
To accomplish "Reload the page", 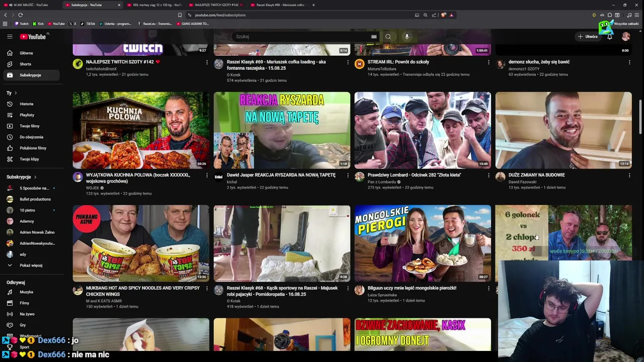I will pos(20,15).
